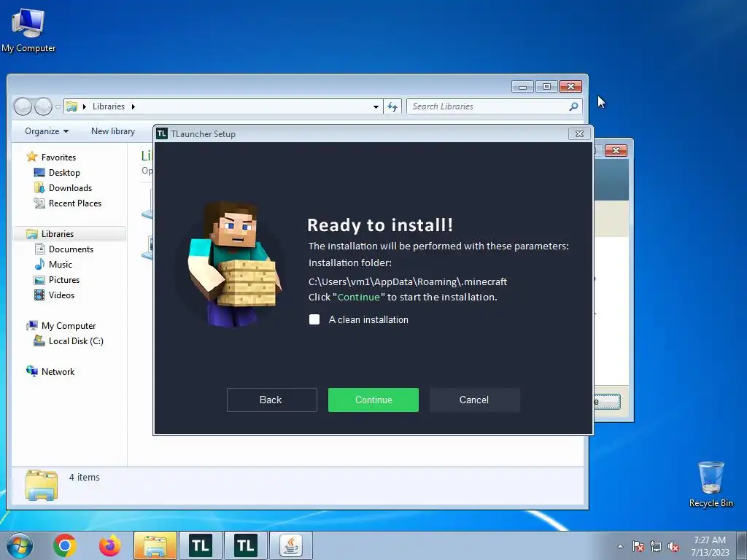Open the Recycle Bin icon
Screen dimensions: 747x560
[x=711, y=484]
